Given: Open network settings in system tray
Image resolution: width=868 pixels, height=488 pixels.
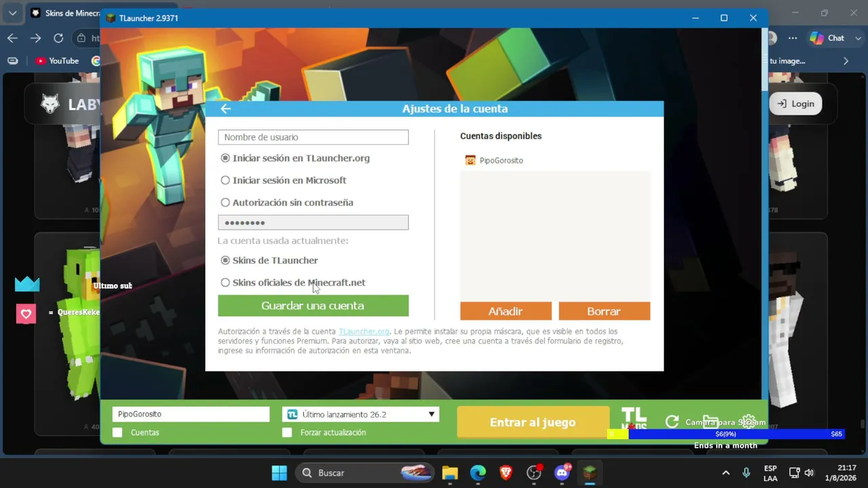Looking at the screenshot, I should coord(794,472).
